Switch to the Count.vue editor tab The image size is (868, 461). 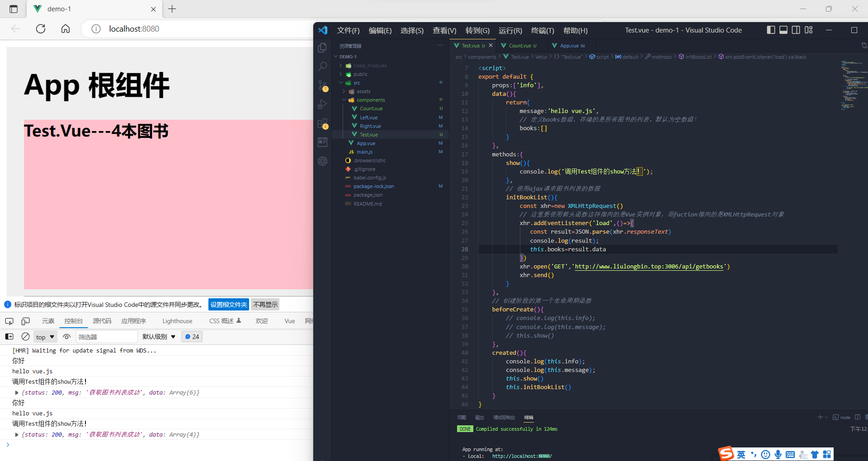522,46
